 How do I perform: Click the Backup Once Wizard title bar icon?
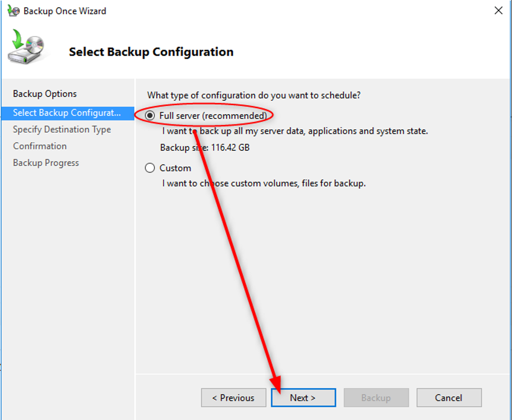[13, 11]
